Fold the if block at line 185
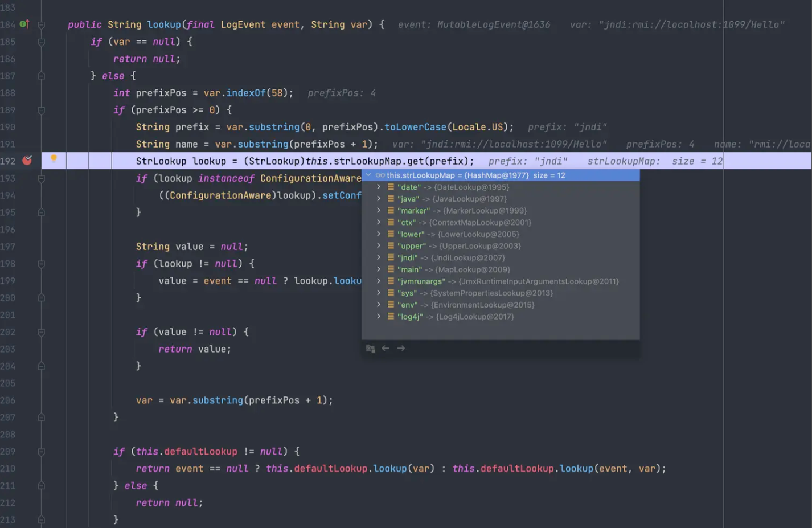812x528 pixels. pyautogui.click(x=41, y=42)
